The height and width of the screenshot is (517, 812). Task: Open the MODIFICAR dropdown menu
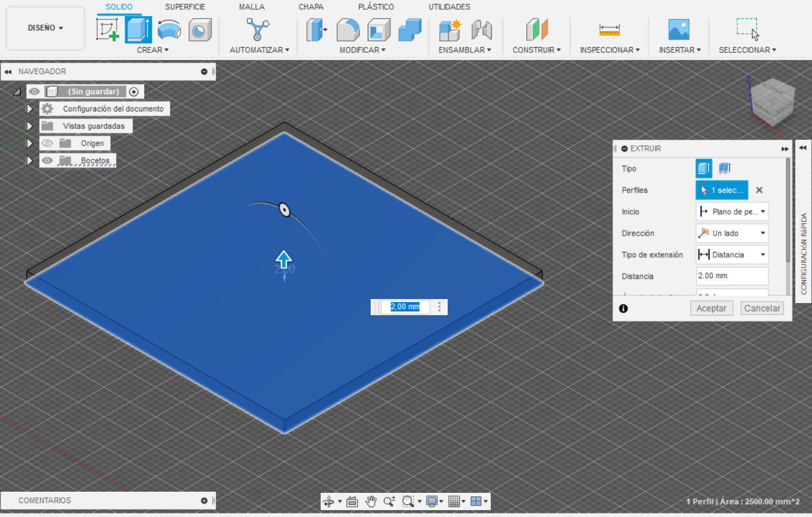point(363,50)
